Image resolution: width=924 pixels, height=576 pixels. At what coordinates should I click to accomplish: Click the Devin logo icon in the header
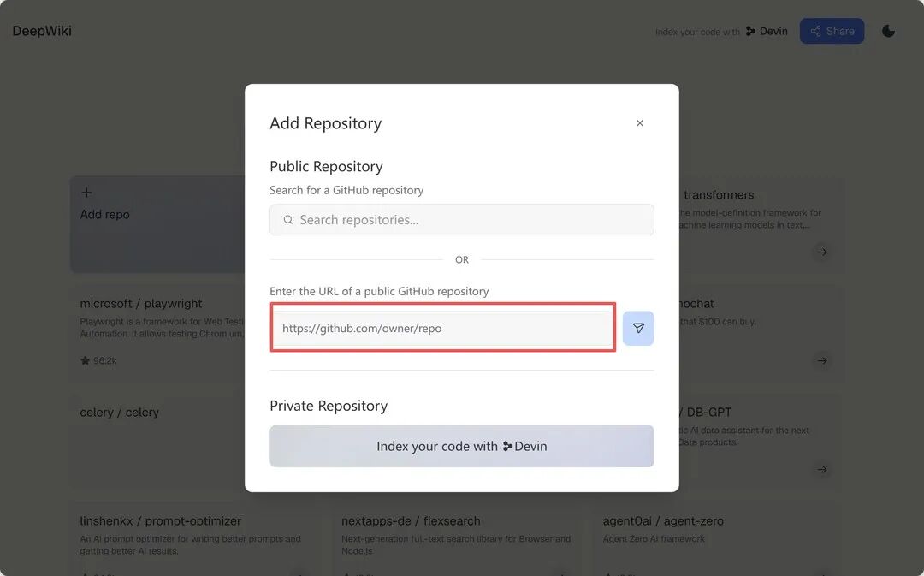point(751,32)
